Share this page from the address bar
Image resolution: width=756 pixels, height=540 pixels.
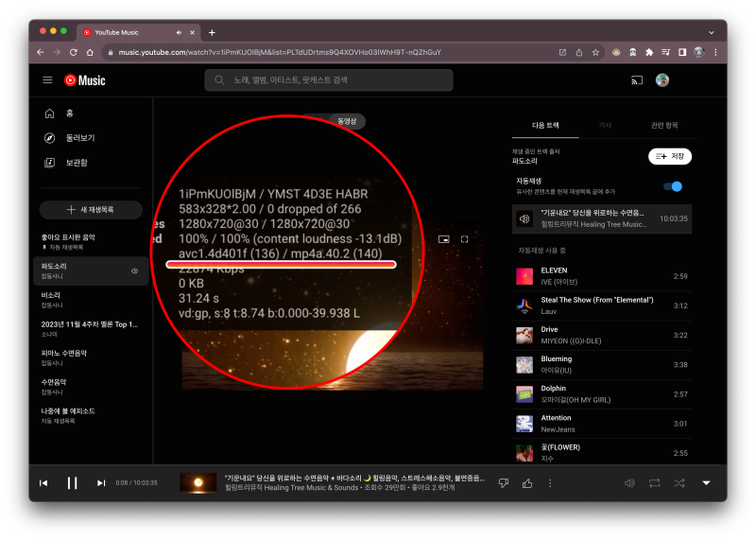pyautogui.click(x=579, y=52)
